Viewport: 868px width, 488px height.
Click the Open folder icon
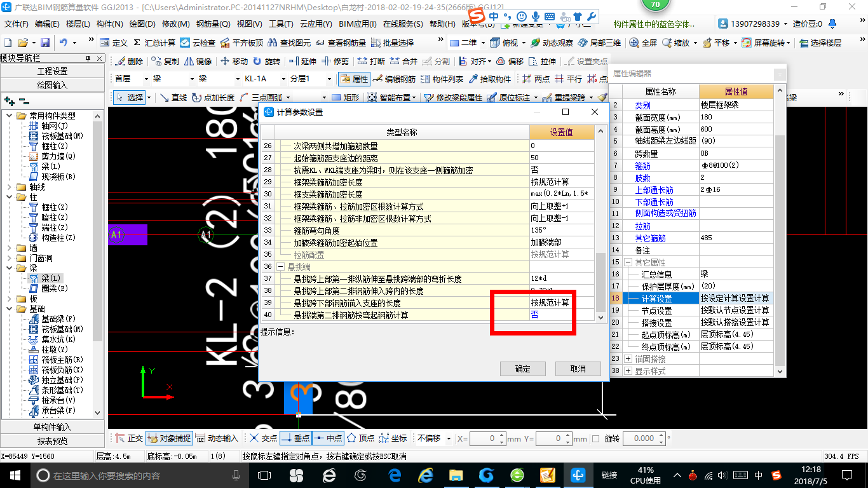coord(23,43)
